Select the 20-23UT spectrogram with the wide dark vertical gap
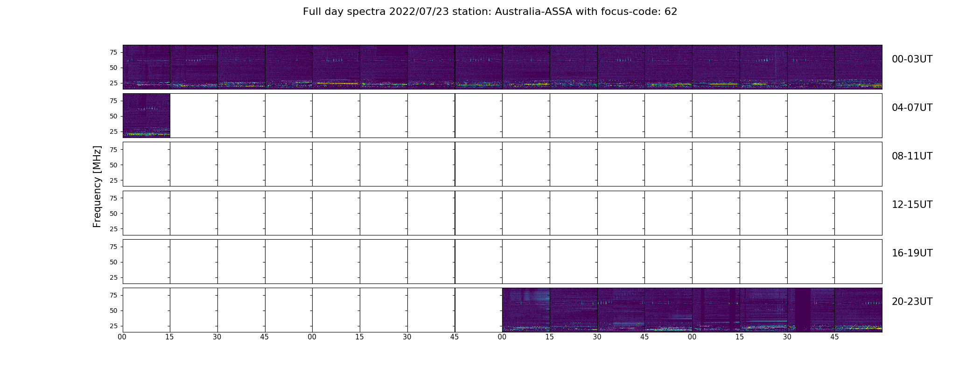Viewport: 980px width, 373px height. point(811,310)
